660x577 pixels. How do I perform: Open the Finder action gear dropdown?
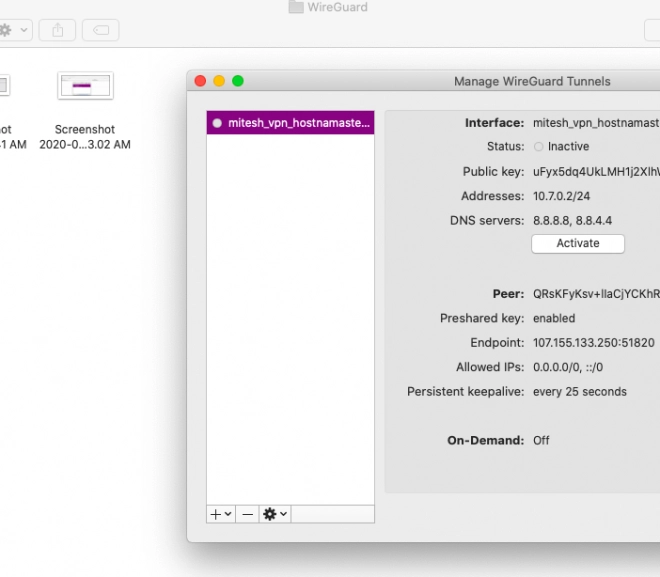tap(13, 30)
